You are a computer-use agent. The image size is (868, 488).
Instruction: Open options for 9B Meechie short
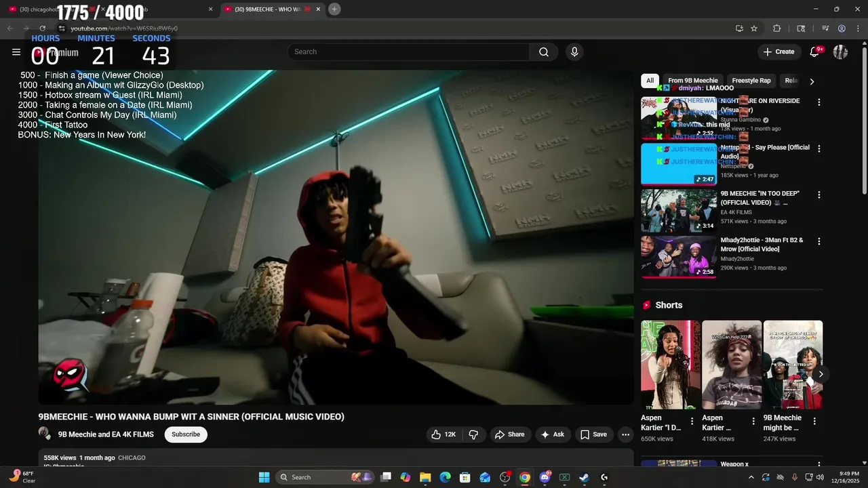pos(814,422)
